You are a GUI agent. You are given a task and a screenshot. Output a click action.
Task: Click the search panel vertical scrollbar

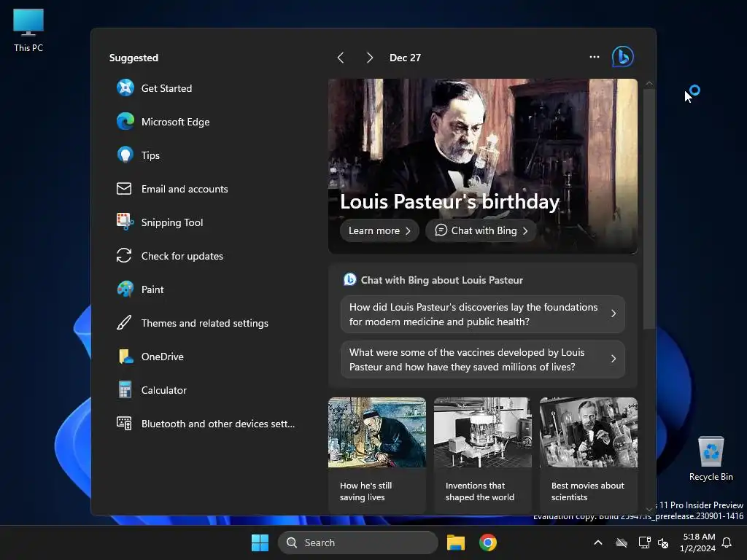649,209
